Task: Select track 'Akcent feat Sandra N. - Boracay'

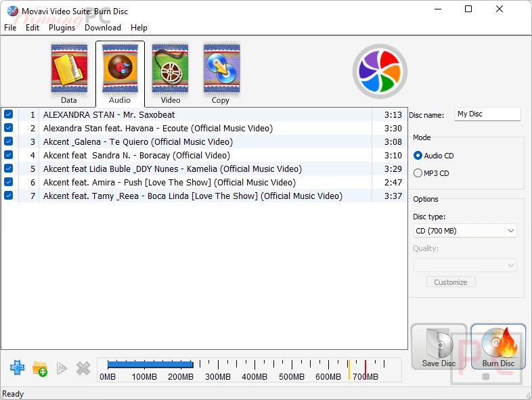Action: pos(137,156)
